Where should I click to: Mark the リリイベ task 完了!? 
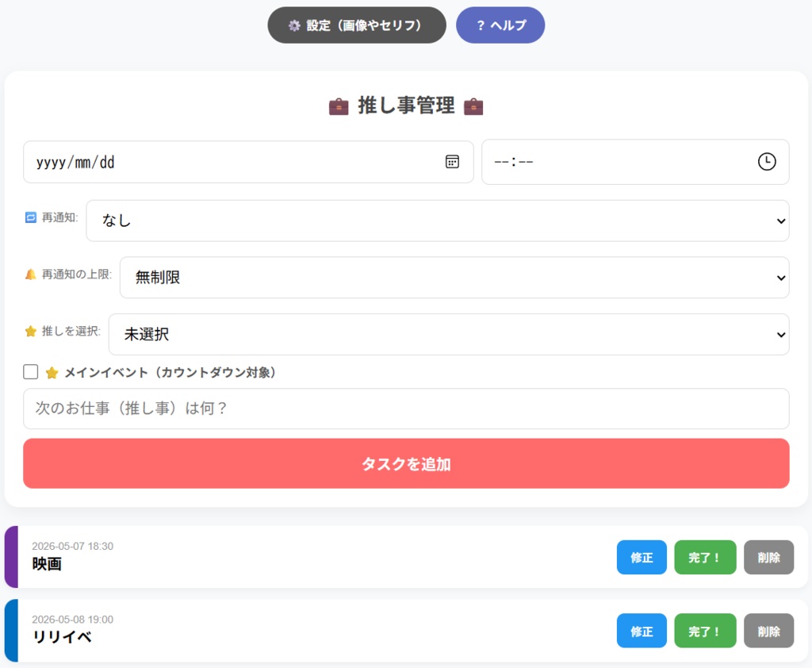pos(705,632)
